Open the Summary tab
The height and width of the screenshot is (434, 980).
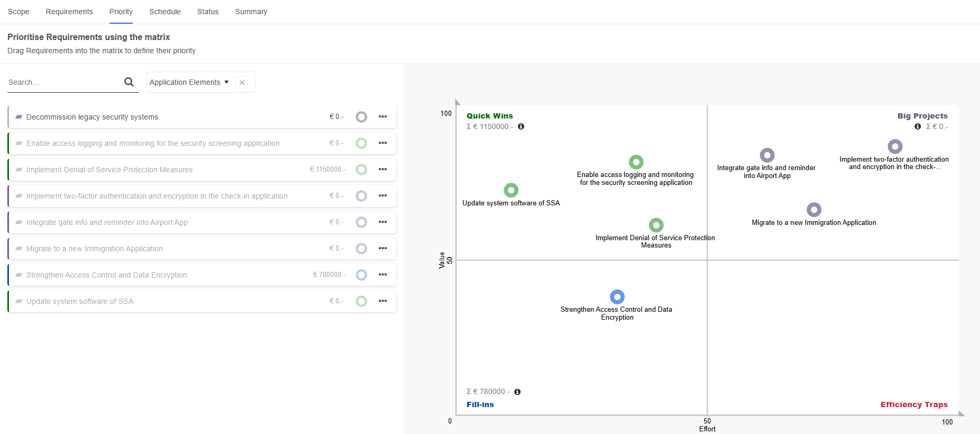tap(251, 12)
